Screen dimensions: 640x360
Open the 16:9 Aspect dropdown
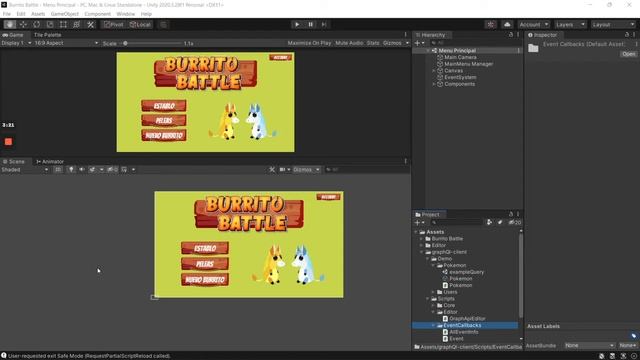[x=66, y=43]
